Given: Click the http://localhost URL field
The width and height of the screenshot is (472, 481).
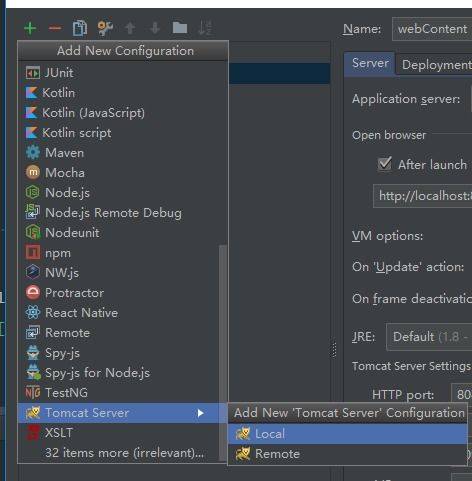Looking at the screenshot, I should click(422, 196).
